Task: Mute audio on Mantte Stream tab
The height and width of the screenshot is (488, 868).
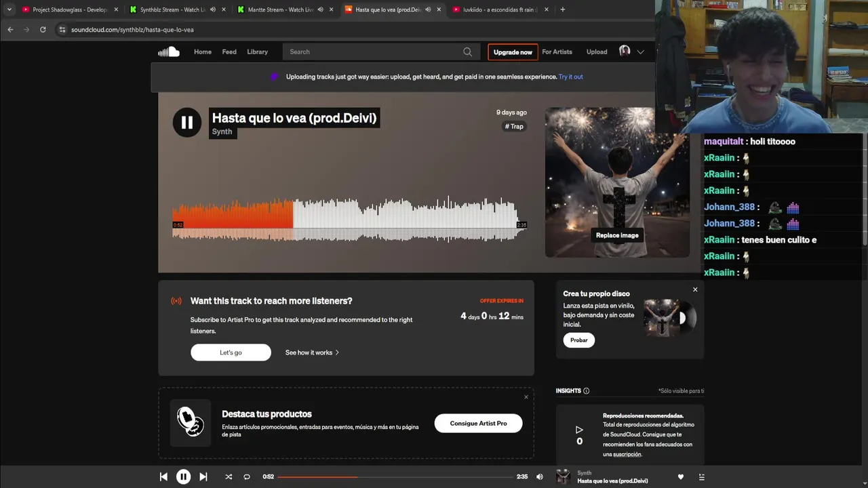Action: click(321, 9)
